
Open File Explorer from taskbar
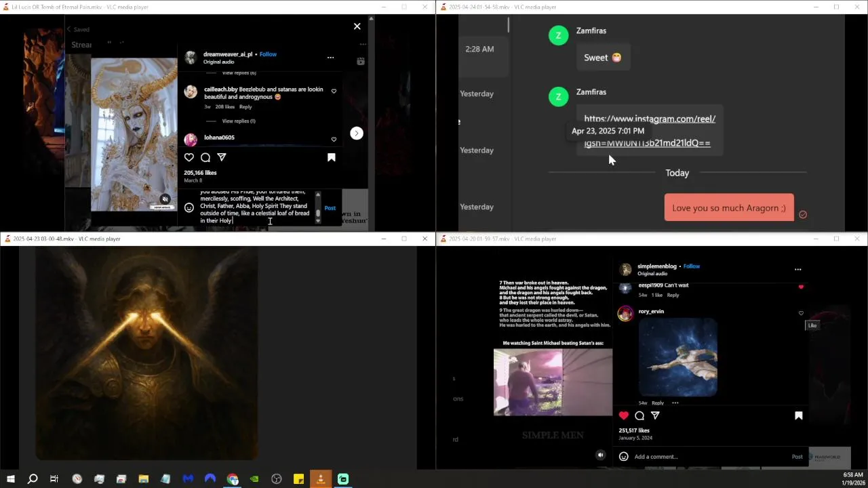pos(144,479)
